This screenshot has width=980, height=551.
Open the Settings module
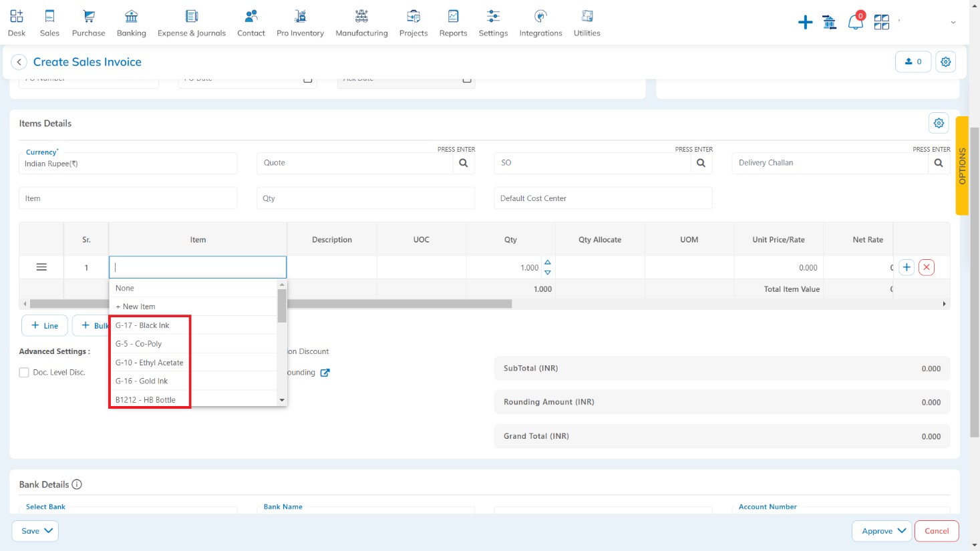[x=493, y=23]
